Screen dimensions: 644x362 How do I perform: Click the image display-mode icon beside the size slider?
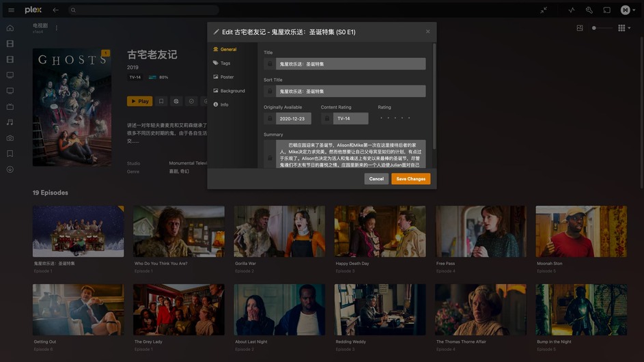click(x=580, y=28)
